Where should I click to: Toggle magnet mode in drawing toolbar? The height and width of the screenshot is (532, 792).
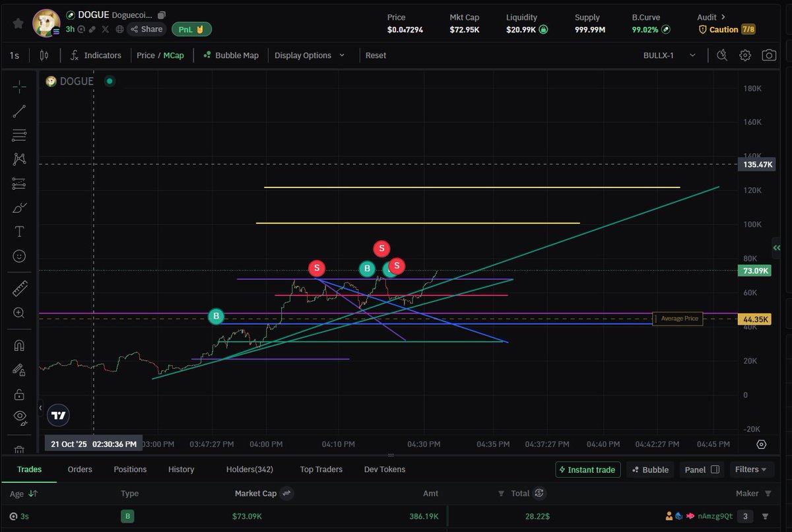[x=19, y=345]
